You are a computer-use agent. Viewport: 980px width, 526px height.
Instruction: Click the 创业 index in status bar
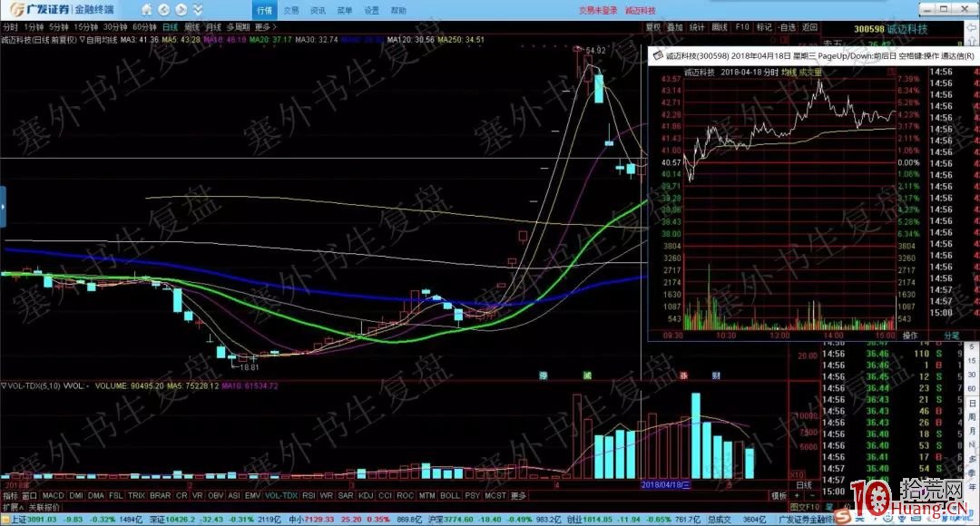pyautogui.click(x=633, y=519)
